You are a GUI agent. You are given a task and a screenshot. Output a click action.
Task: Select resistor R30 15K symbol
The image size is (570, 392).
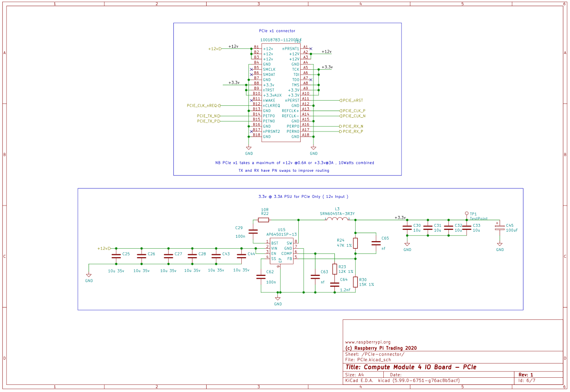[x=355, y=282]
